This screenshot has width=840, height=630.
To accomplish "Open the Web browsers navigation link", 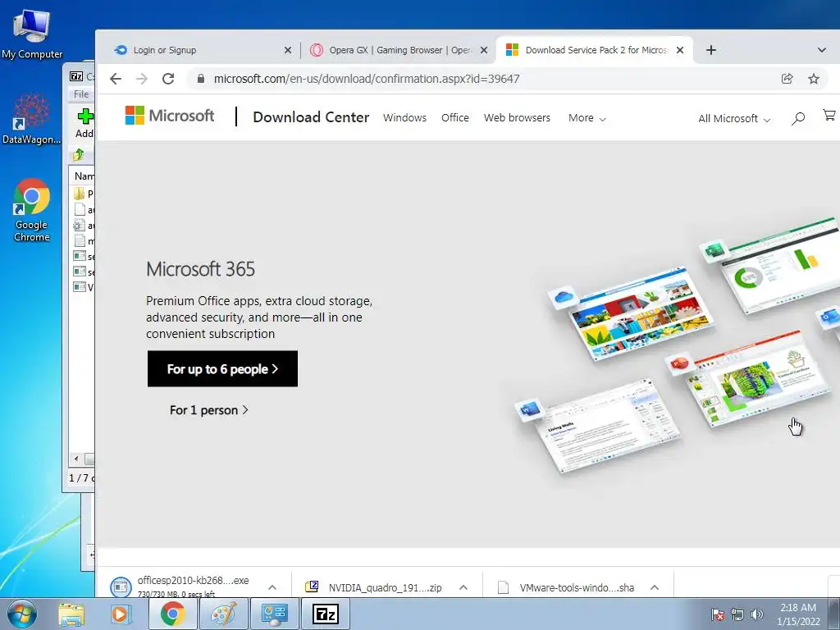I will (517, 118).
